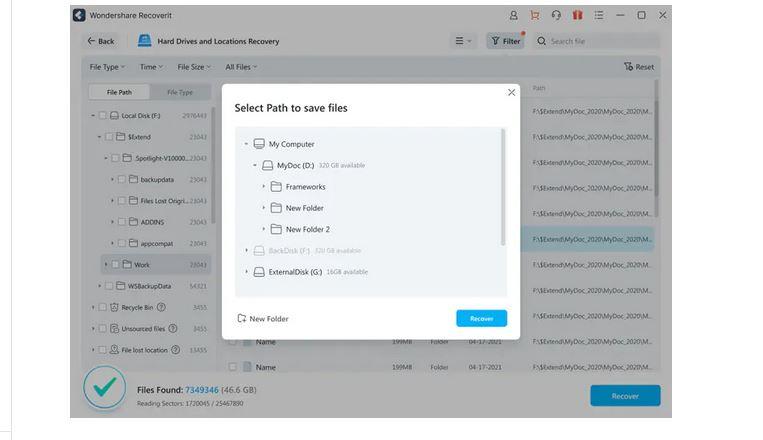Create a New Folder in the dialog
Image resolution: width=763 pixels, height=440 pixels.
(263, 319)
